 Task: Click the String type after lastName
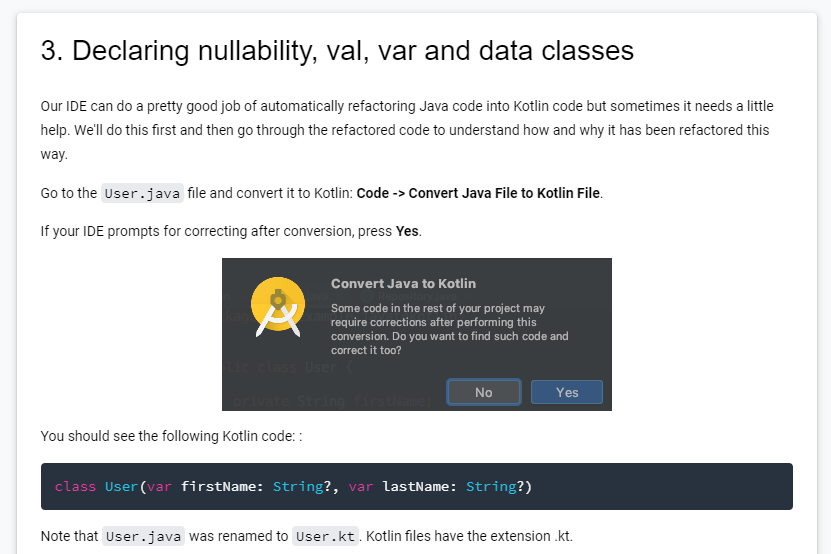click(491, 487)
